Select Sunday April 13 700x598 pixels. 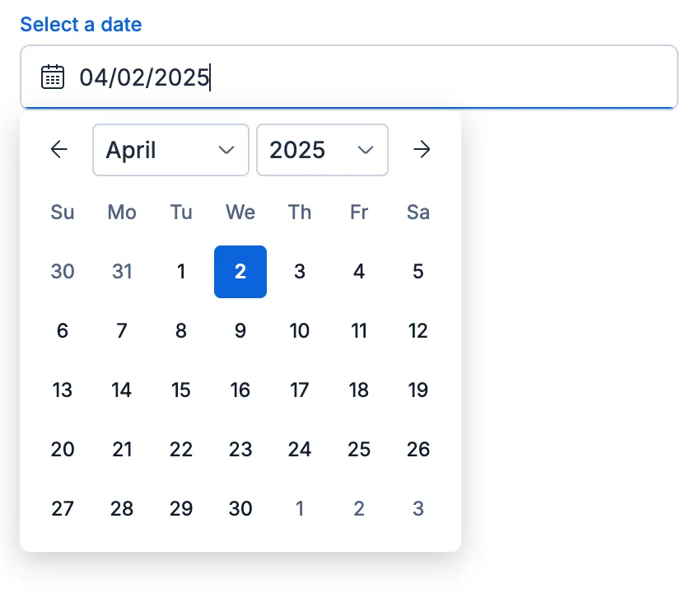(x=63, y=390)
